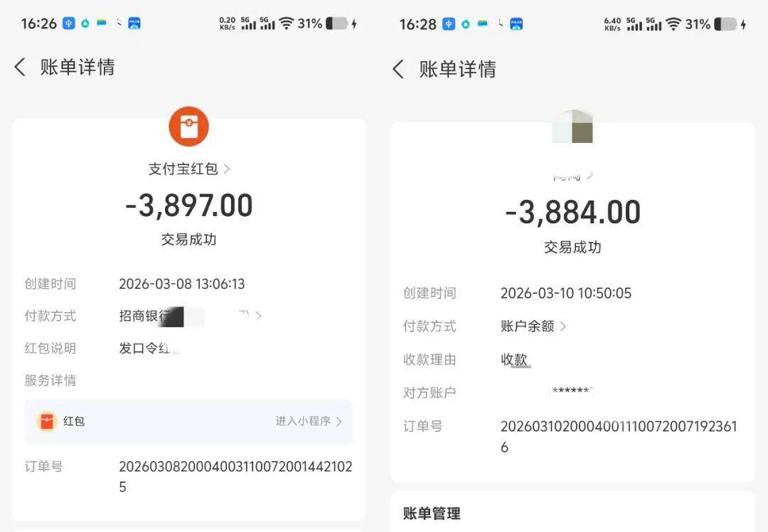Viewport: 768px width, 532px height.
Task: Tap the battery icon on right screen
Action: [x=725, y=24]
